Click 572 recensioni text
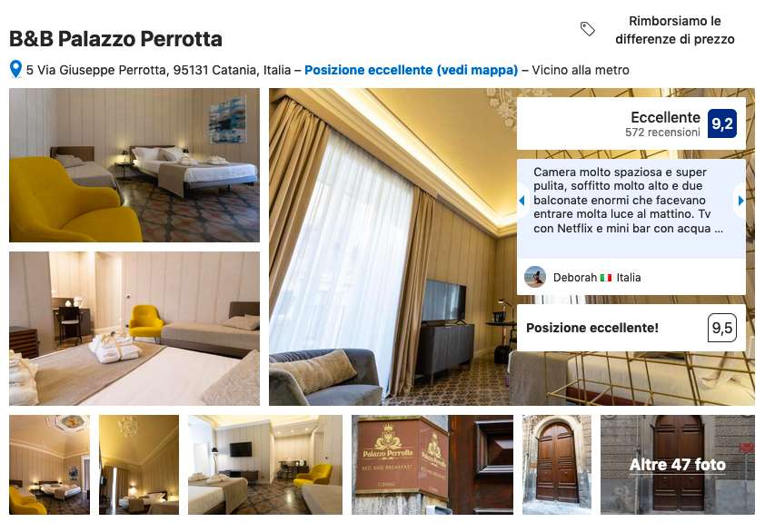 pos(662,133)
